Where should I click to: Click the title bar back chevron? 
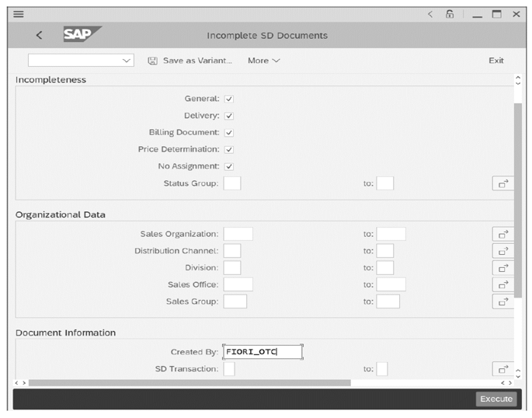430,14
